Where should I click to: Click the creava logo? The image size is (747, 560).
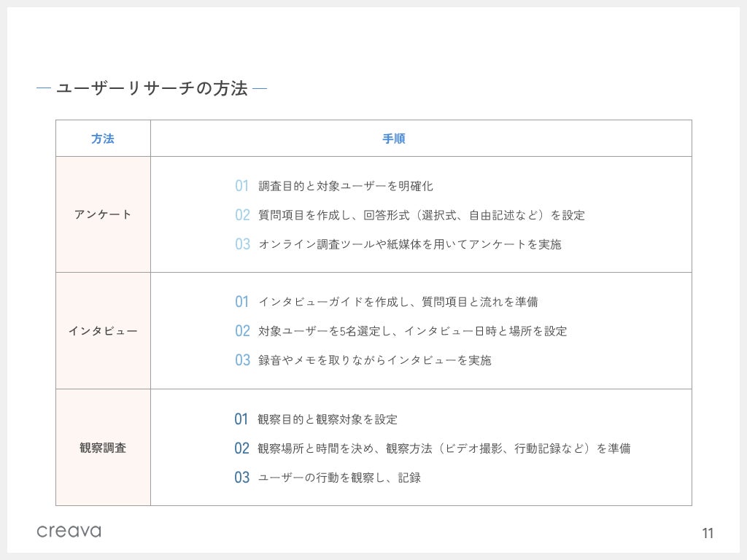tap(69, 531)
